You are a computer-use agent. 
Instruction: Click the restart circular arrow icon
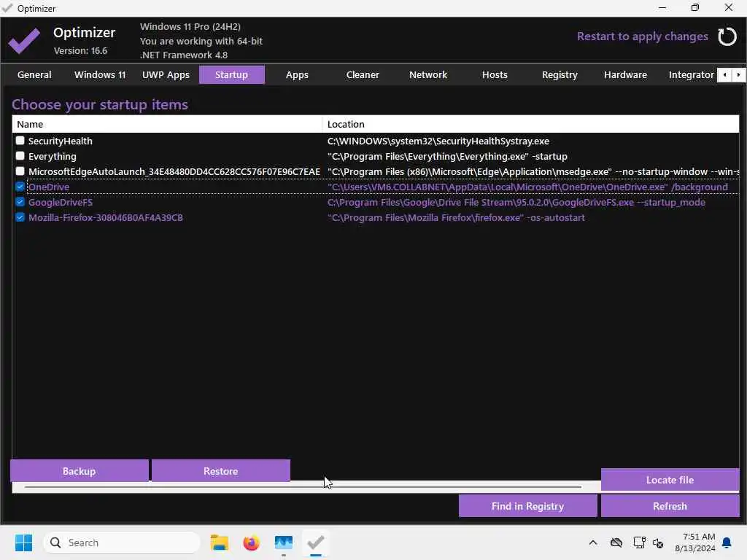[727, 36]
